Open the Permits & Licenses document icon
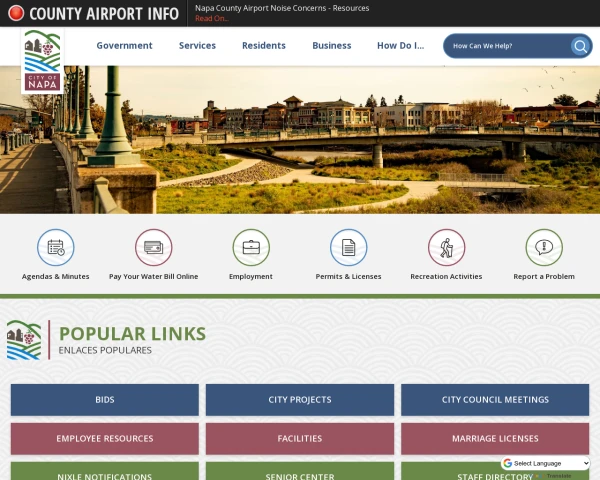 point(348,247)
